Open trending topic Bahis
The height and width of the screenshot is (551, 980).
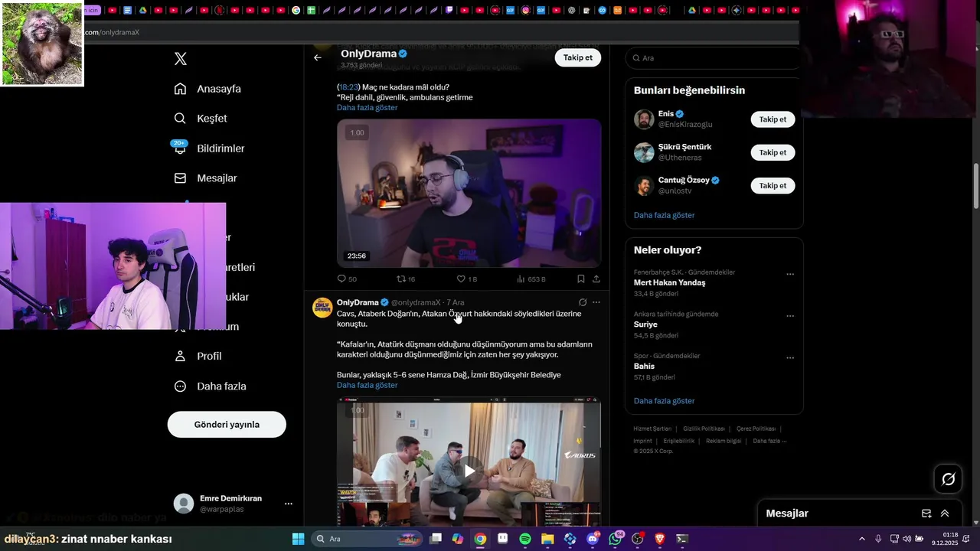point(644,367)
